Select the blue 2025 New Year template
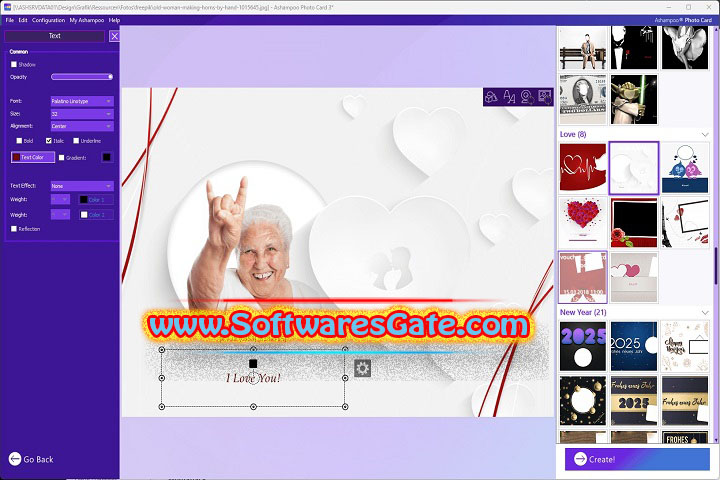The width and height of the screenshot is (720, 480). pos(634,346)
